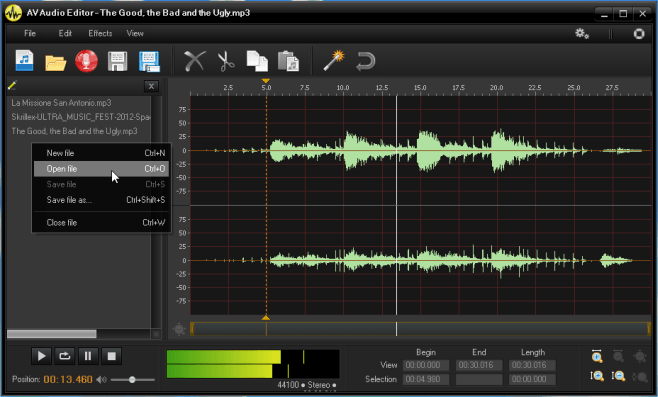Select La Missione San Antonio.mp3 in list
658x397 pixels.
pyautogui.click(x=61, y=103)
